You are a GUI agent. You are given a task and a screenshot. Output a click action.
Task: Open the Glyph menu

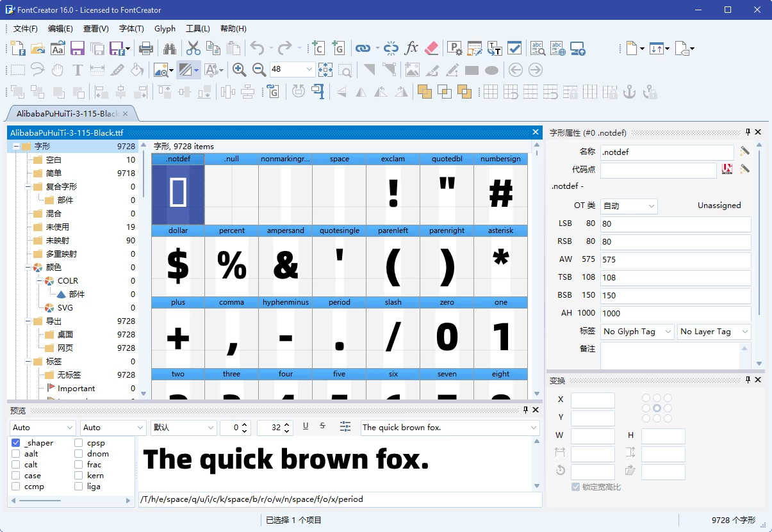point(165,29)
